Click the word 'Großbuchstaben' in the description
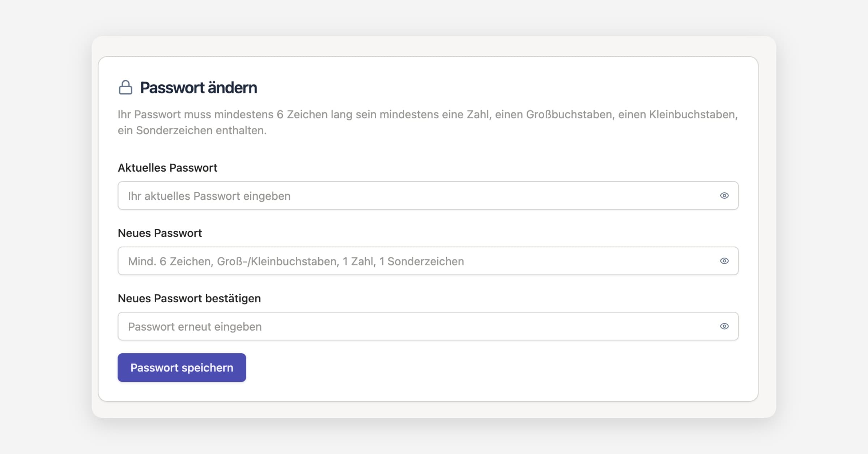The width and height of the screenshot is (868, 454). (569, 115)
